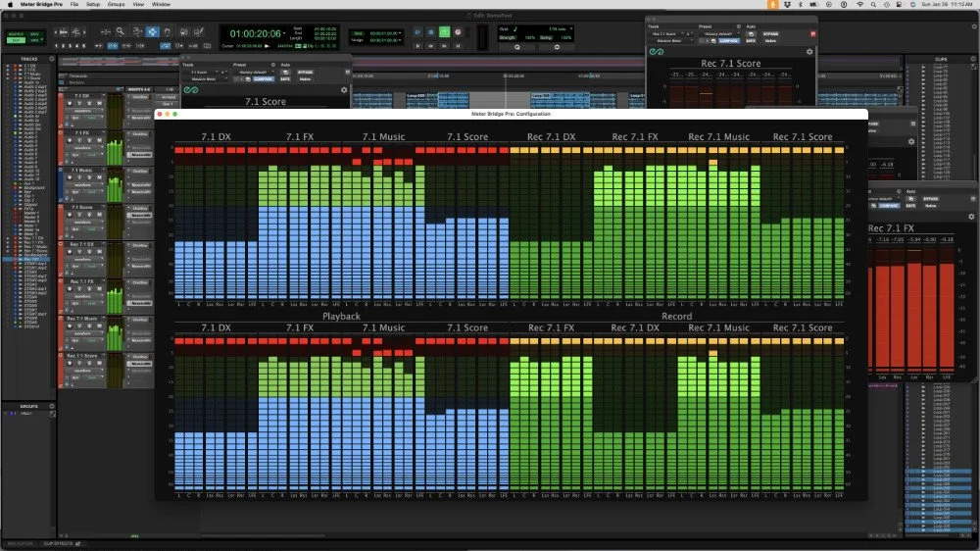Screen dimensions: 980x551
Task: Click SAFE in Rec 7.1 Score plugin
Action: pos(751,40)
